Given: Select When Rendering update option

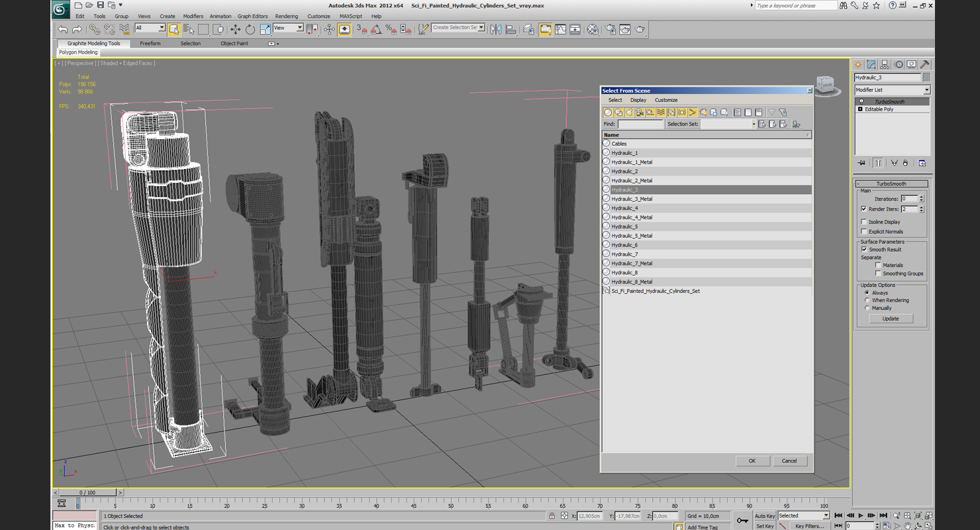Looking at the screenshot, I should pos(867,300).
